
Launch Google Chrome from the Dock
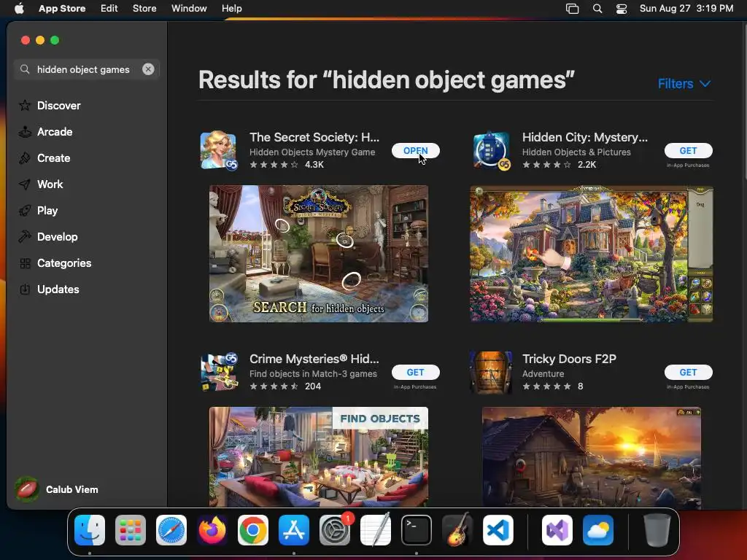253,530
